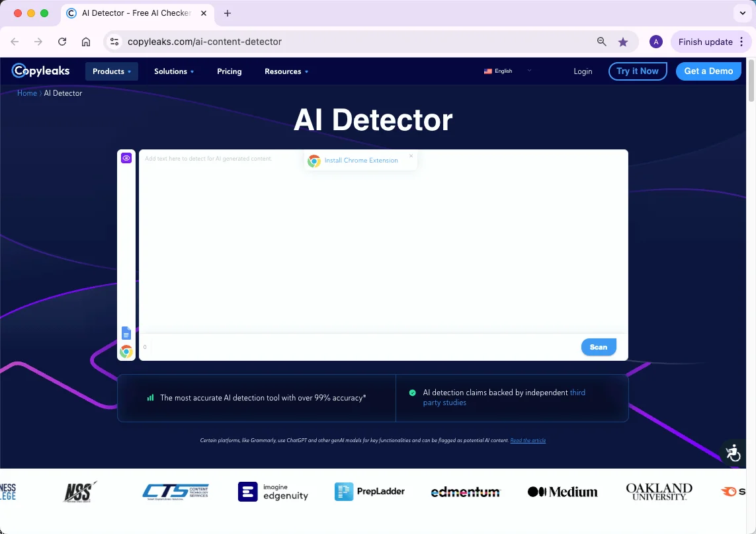Select the AI Detector browser tab
The height and width of the screenshot is (534, 756).
coord(138,13)
